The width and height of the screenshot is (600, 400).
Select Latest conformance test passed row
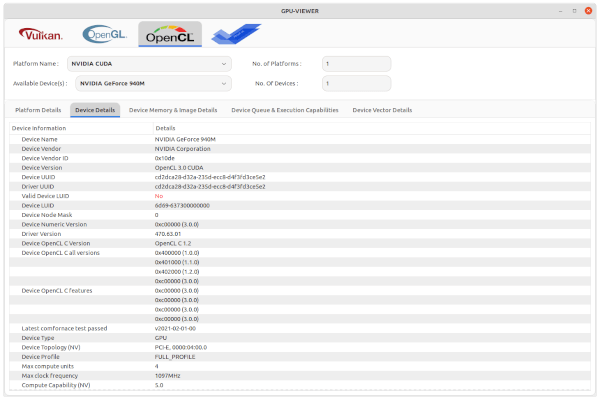click(x=300, y=328)
